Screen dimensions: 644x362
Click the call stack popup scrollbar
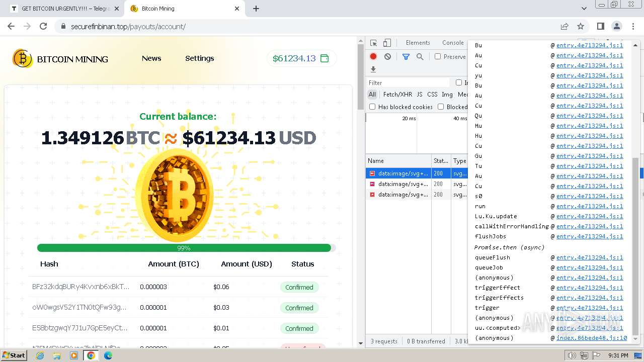pos(635,246)
